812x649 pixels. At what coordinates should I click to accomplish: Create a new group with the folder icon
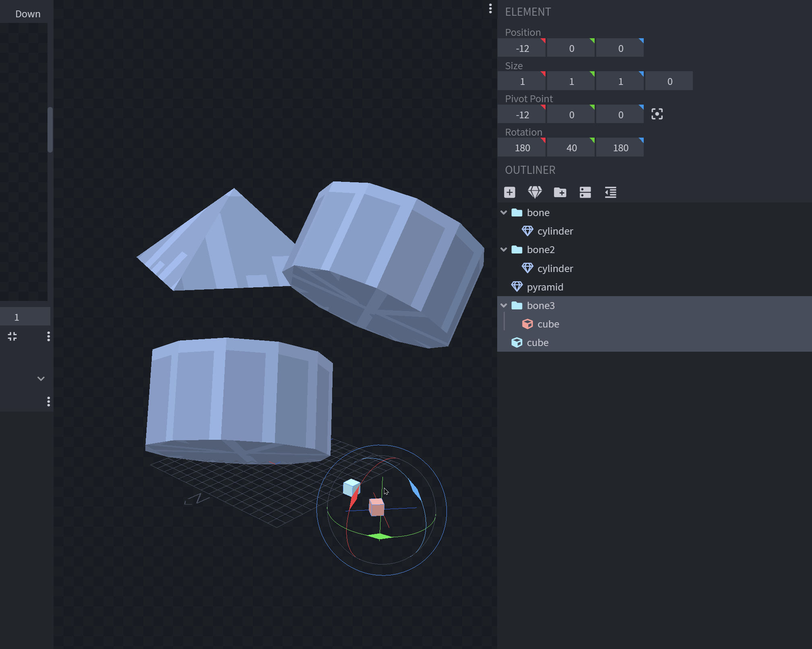[x=560, y=192]
